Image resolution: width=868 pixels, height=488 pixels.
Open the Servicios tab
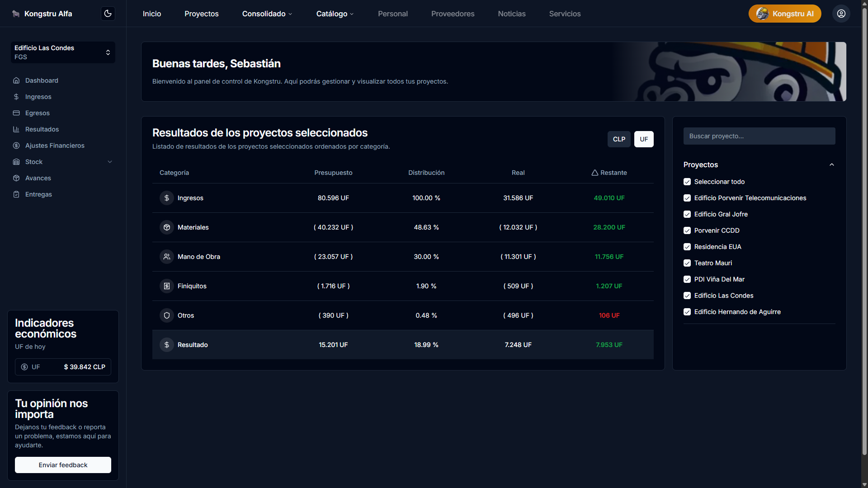[565, 14]
